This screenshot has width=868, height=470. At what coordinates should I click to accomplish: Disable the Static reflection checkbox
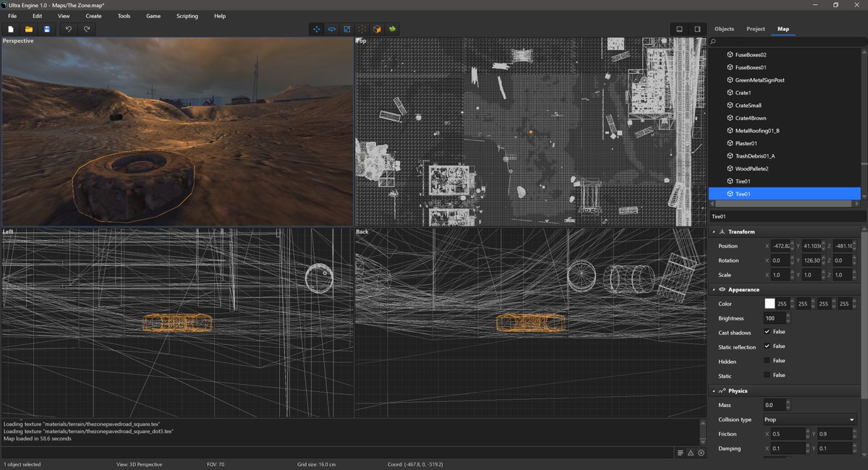point(767,346)
